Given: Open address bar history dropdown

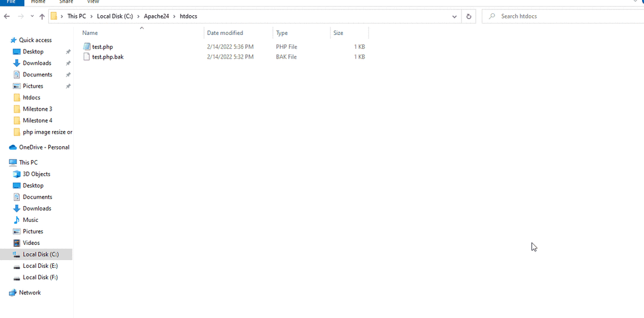Looking at the screenshot, I should click(x=454, y=17).
